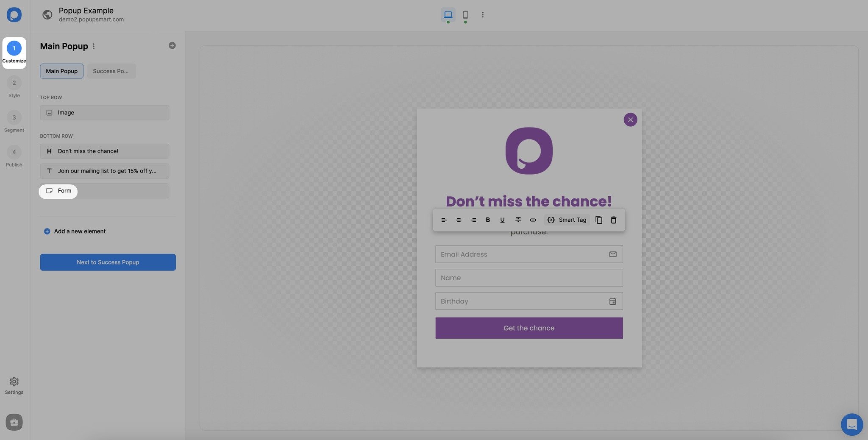Open the Smart Tag inserter

[x=567, y=220]
